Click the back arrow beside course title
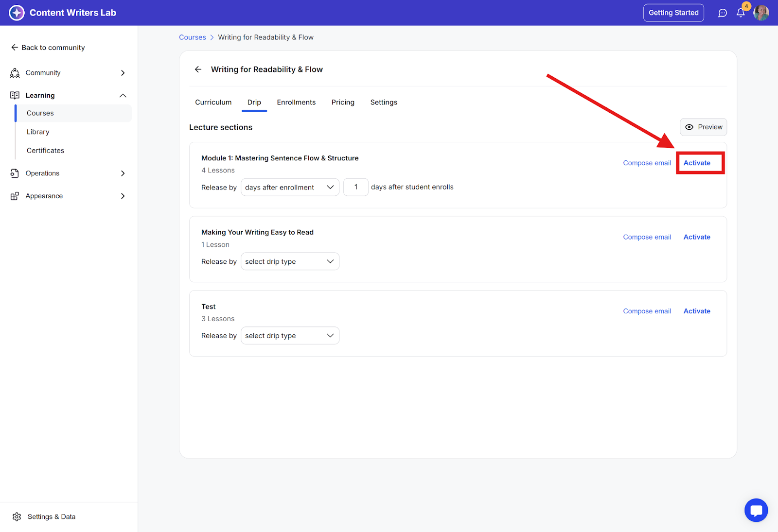 point(198,69)
